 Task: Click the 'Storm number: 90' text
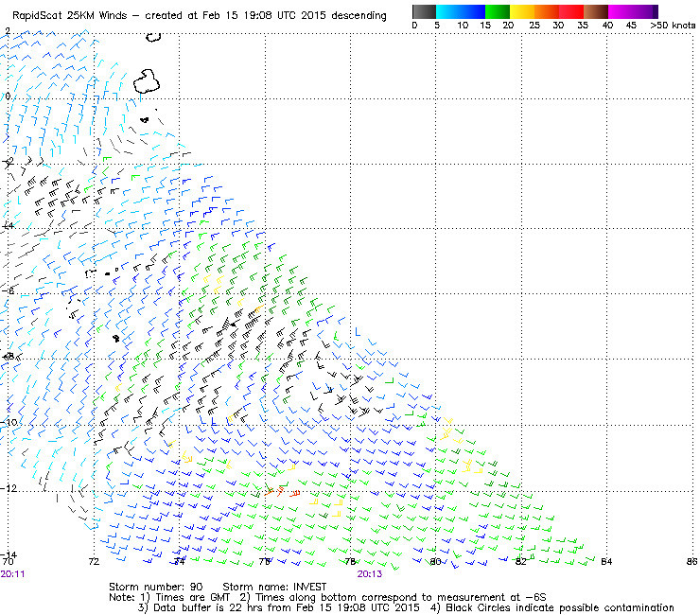pos(155,587)
